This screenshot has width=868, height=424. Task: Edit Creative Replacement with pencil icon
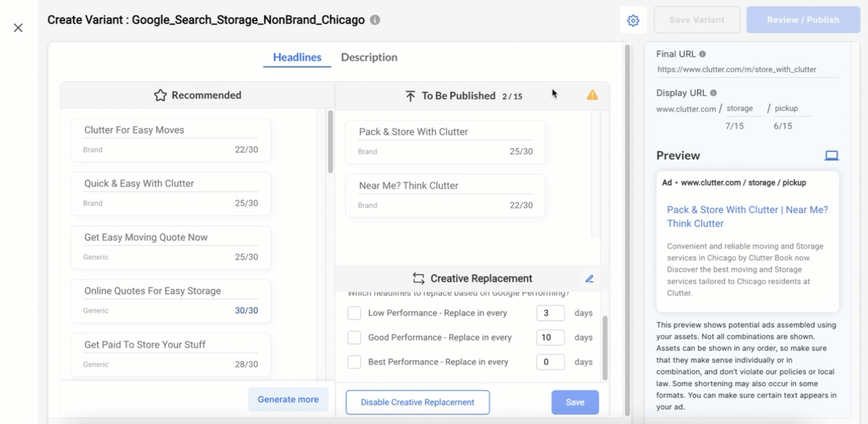pos(589,278)
